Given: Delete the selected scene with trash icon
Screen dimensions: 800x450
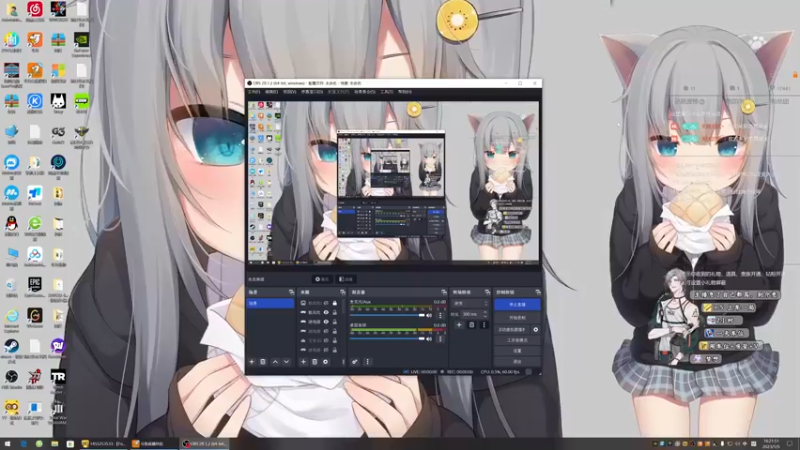Looking at the screenshot, I should click(x=263, y=362).
